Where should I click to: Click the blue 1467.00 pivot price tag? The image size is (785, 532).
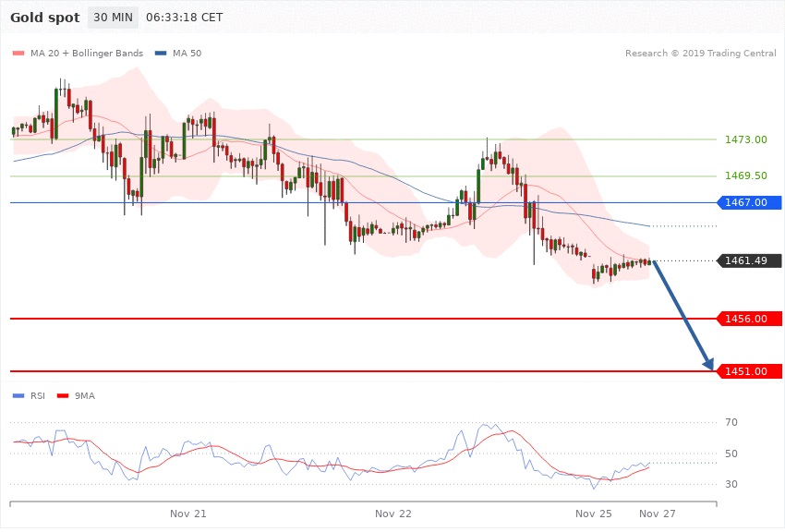pyautogui.click(x=750, y=202)
